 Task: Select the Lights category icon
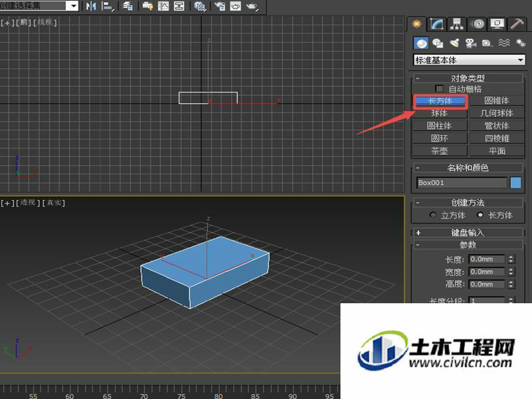454,43
